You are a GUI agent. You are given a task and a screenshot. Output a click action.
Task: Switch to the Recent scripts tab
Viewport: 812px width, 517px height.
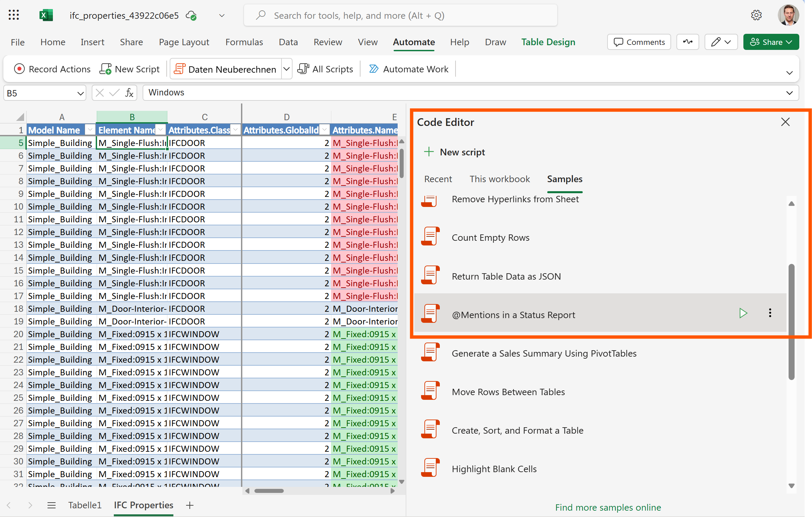coord(438,179)
